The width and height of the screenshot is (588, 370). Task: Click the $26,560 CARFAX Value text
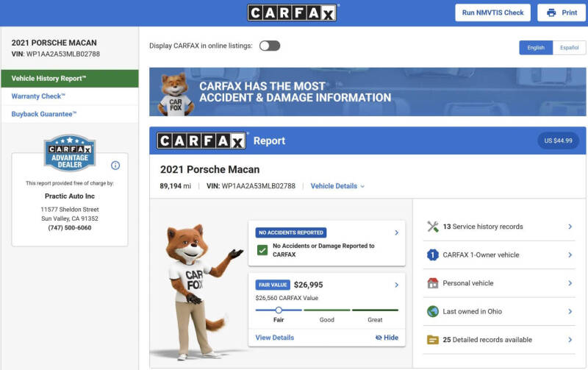pyautogui.click(x=287, y=298)
